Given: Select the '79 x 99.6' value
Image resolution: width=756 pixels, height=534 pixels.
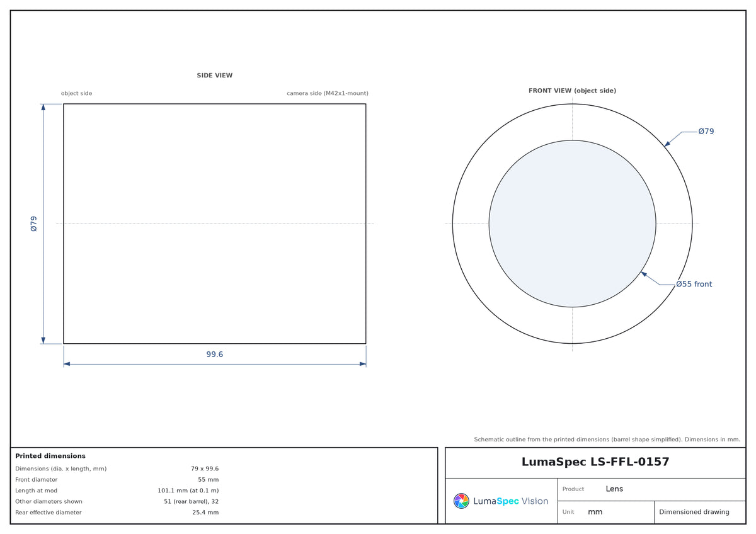Looking at the screenshot, I should (x=205, y=469).
